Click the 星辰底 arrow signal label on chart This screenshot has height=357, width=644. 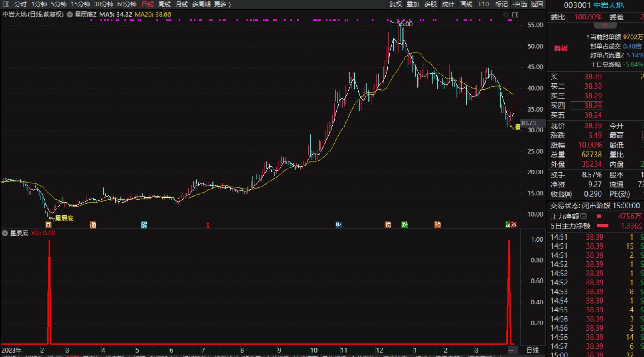pos(64,218)
